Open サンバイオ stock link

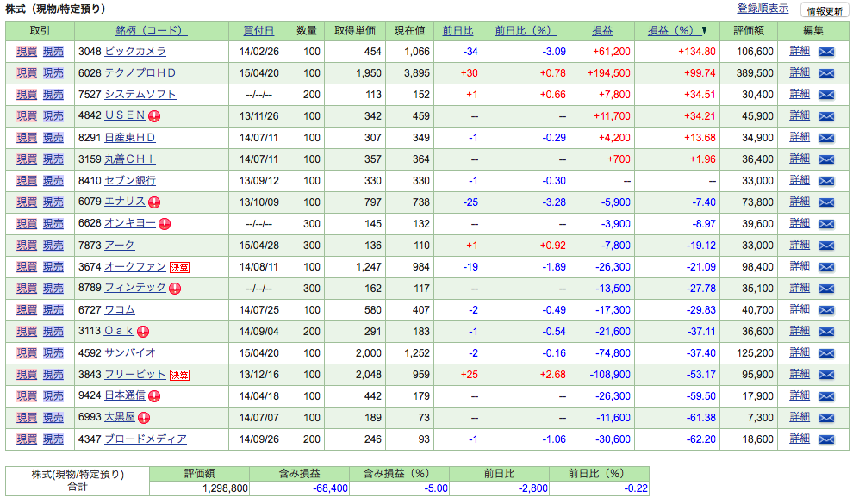130,353
